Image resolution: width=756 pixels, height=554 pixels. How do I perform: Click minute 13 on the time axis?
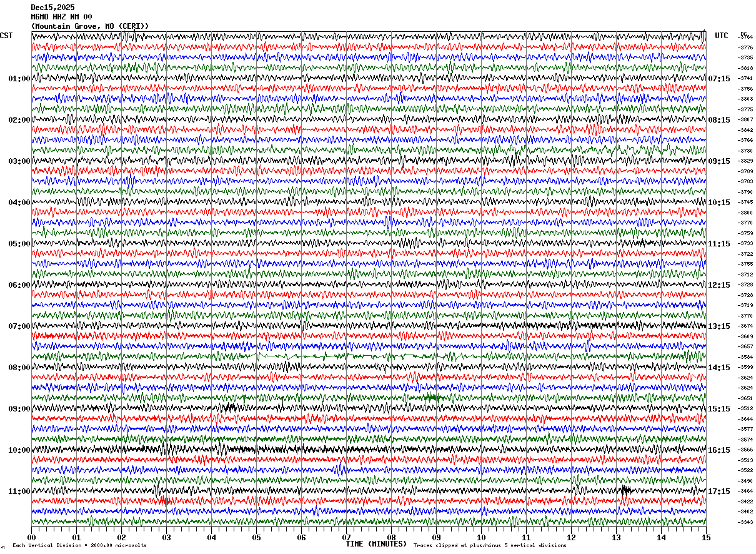click(616, 537)
